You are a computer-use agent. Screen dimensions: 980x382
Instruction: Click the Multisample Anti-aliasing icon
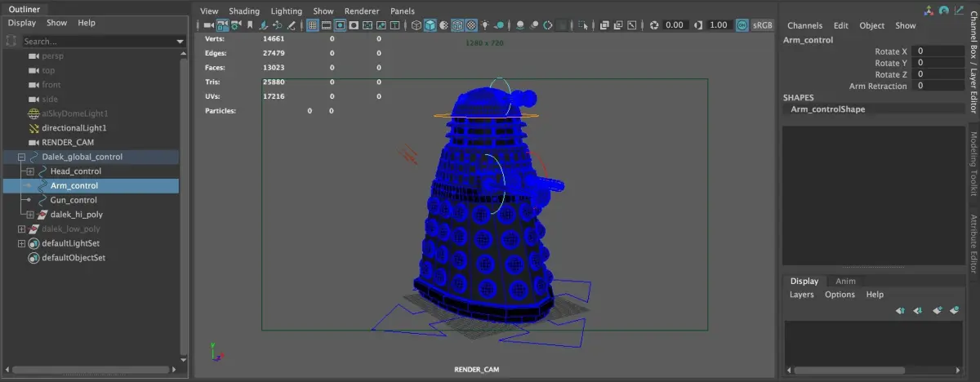[547, 25]
